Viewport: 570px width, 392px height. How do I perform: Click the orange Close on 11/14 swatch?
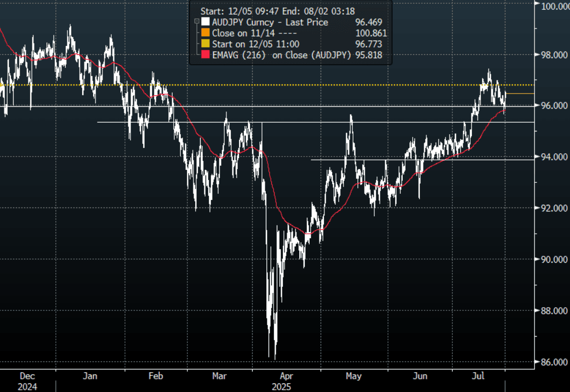point(206,33)
